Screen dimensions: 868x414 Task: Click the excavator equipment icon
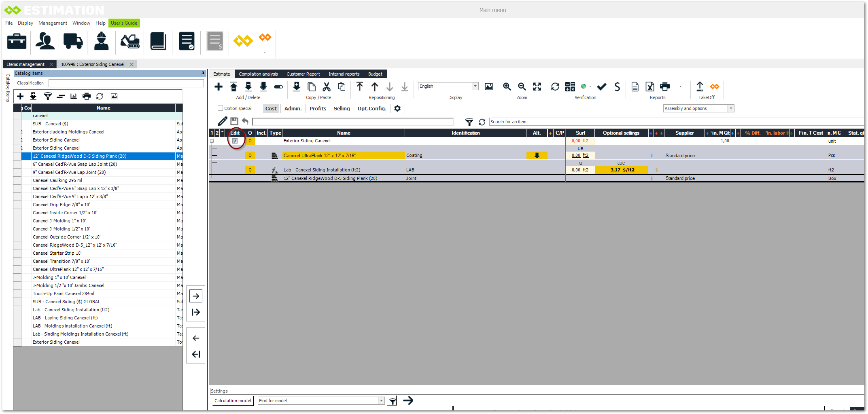(x=130, y=41)
